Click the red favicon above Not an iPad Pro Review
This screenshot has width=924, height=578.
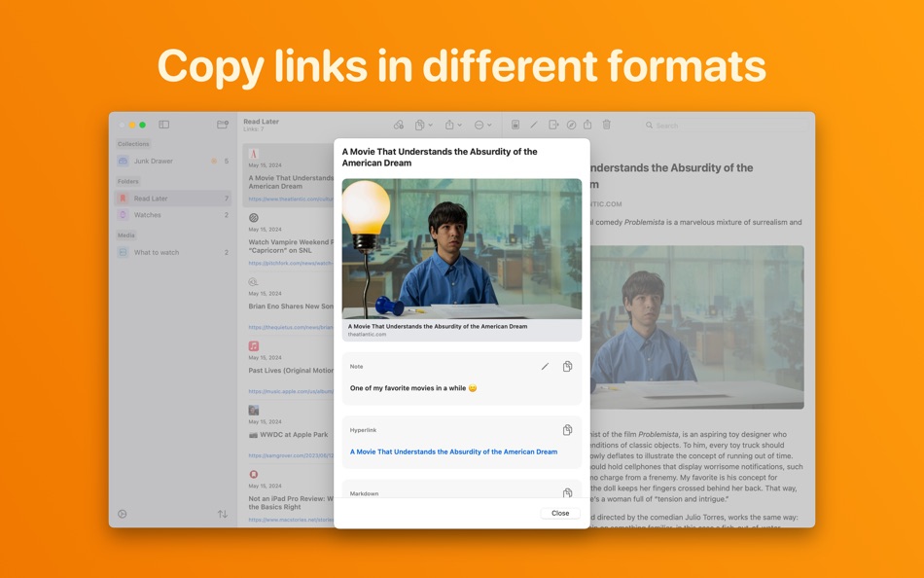(254, 474)
